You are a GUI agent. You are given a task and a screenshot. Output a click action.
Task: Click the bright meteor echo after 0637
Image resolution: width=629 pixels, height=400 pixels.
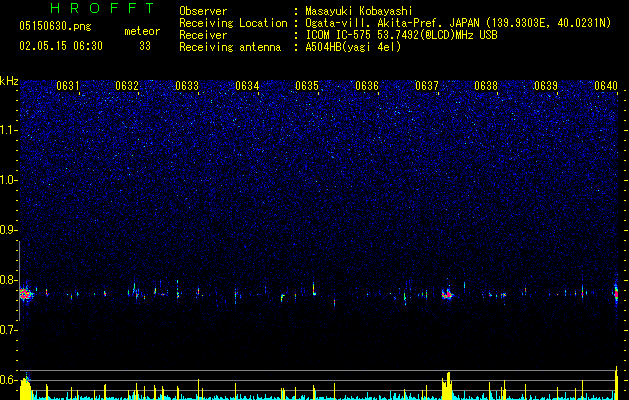447,294
